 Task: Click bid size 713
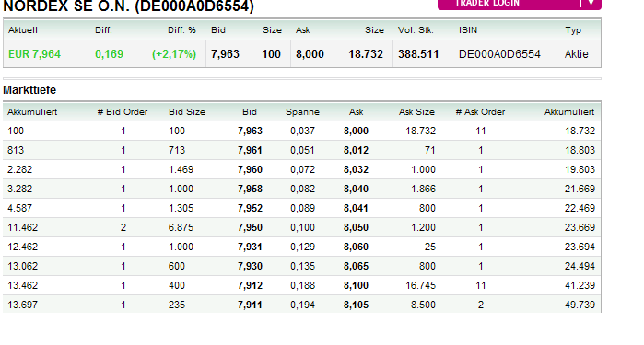coord(177,150)
